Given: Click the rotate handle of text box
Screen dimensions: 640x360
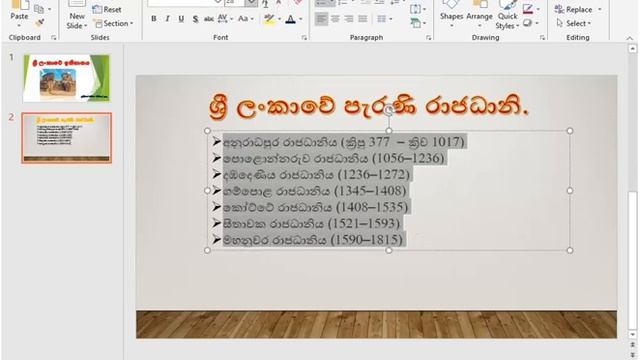Looking at the screenshot, I should (389, 109).
